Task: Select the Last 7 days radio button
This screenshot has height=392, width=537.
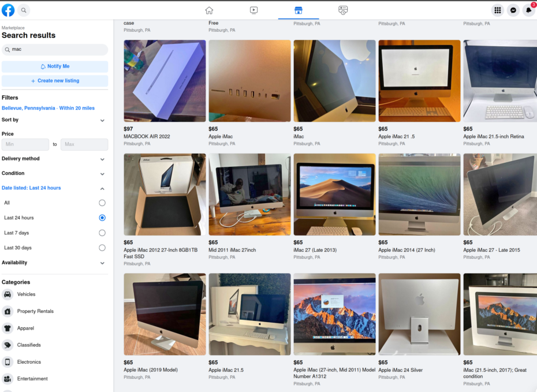Action: pyautogui.click(x=102, y=233)
